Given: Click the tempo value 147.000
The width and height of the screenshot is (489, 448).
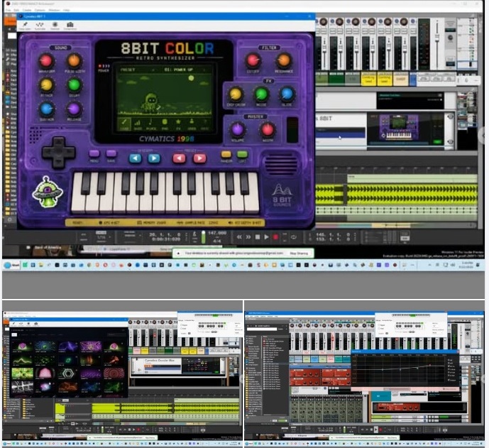Looking at the screenshot, I should click(216, 233).
